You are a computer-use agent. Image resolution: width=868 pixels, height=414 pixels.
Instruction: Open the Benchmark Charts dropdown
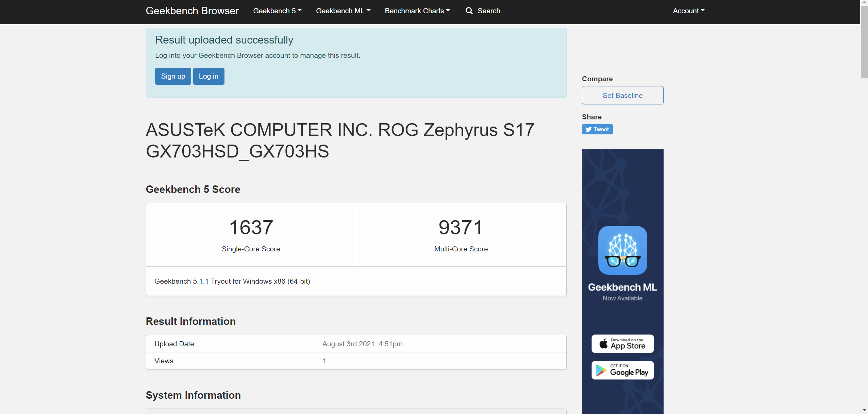click(x=417, y=11)
